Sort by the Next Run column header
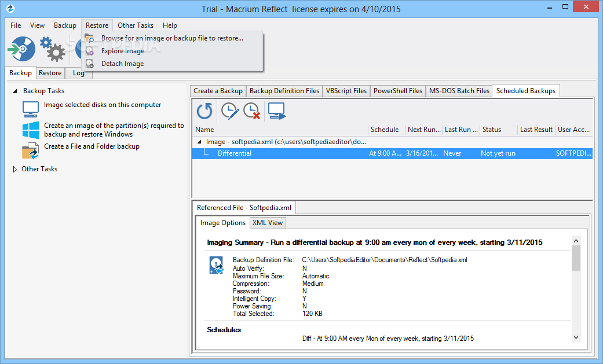The image size is (603, 364). click(424, 130)
